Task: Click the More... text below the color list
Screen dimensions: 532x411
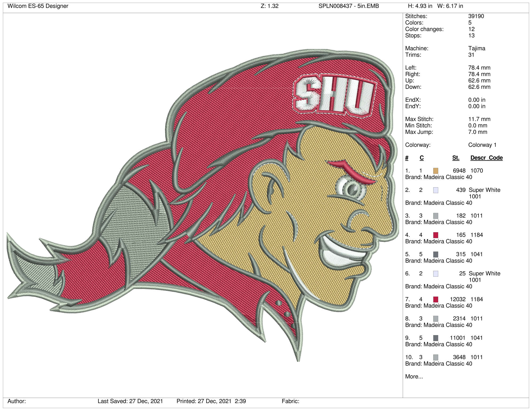Action: (x=414, y=376)
